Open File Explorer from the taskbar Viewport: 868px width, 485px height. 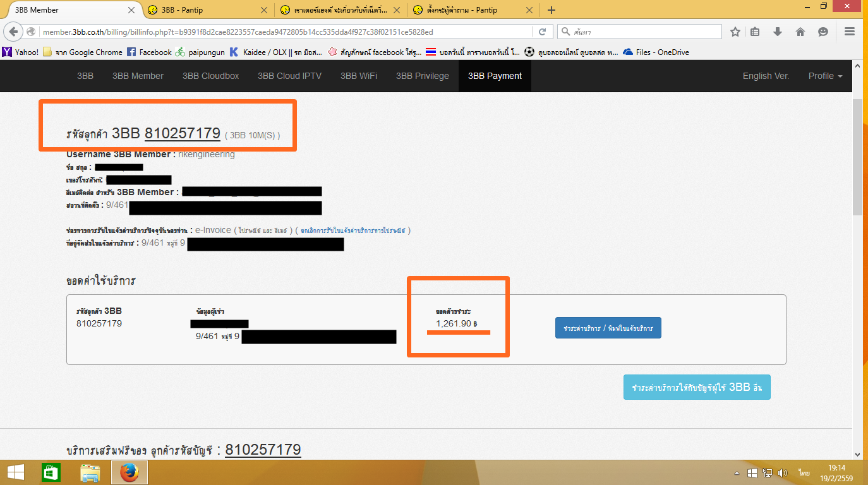coord(90,472)
